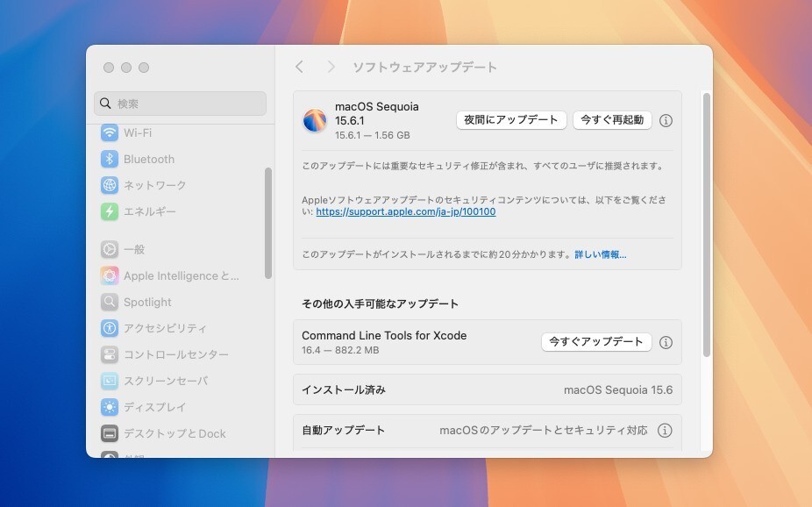The width and height of the screenshot is (812, 507).
Task: Click the Spotlight magnifier icon
Action: (110, 302)
